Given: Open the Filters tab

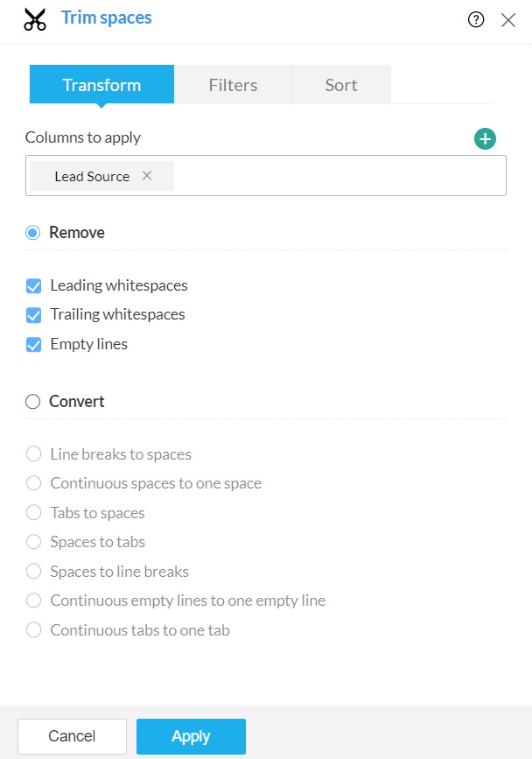Looking at the screenshot, I should point(233,85).
